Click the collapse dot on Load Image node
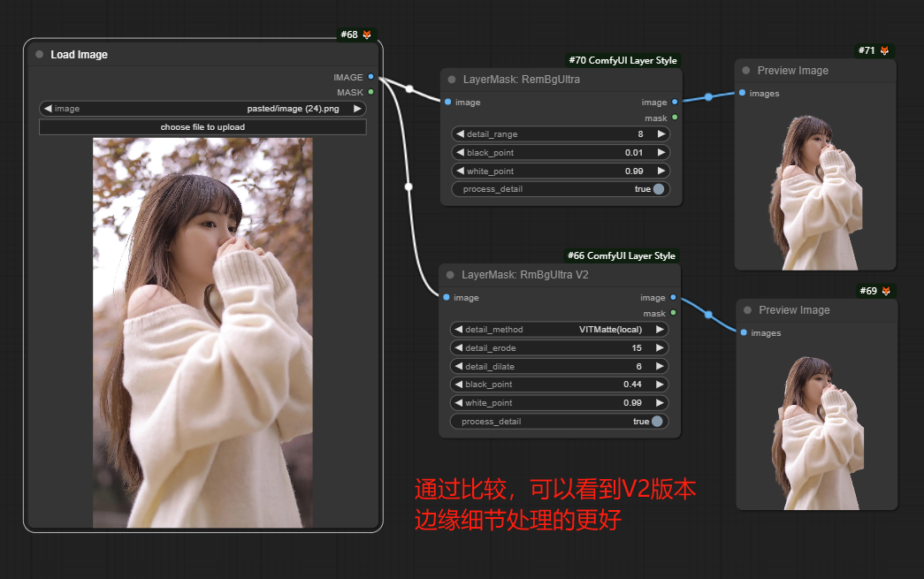924x579 pixels. pyautogui.click(x=39, y=54)
